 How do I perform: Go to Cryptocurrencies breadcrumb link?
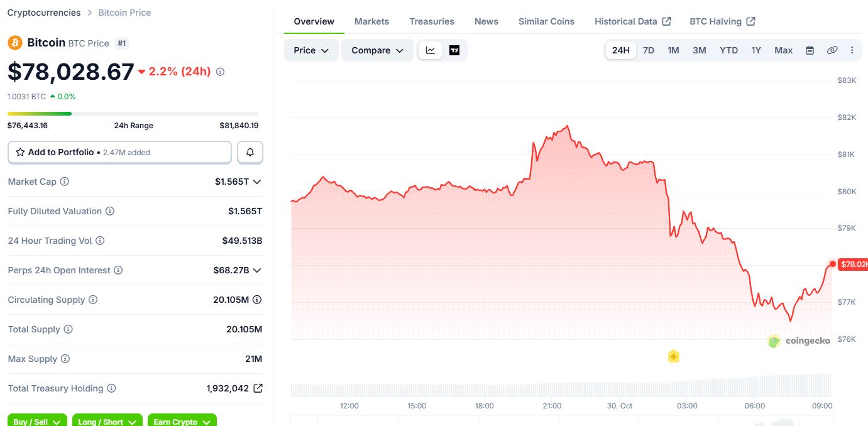tap(44, 13)
